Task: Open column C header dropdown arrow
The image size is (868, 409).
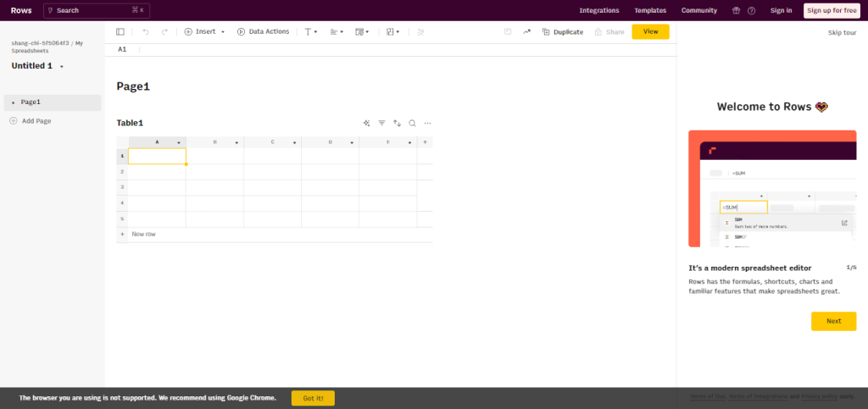Action: click(x=294, y=142)
